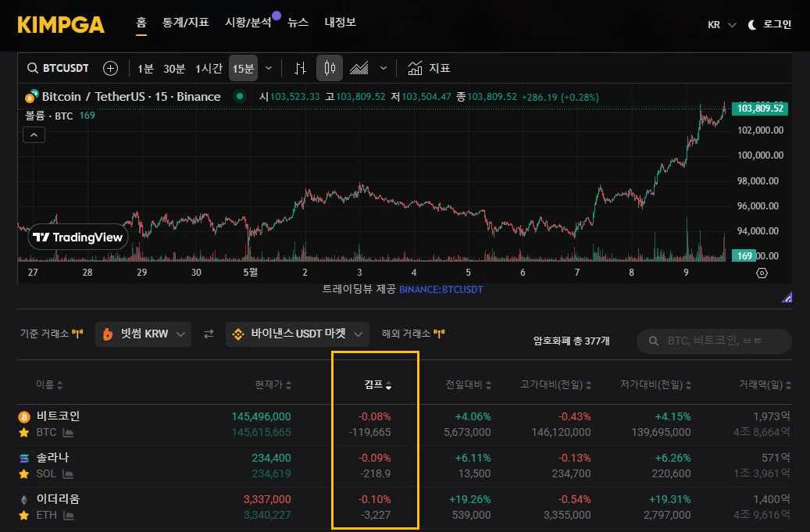
Task: Toggle the favorite star for BTC
Action: click(23, 432)
